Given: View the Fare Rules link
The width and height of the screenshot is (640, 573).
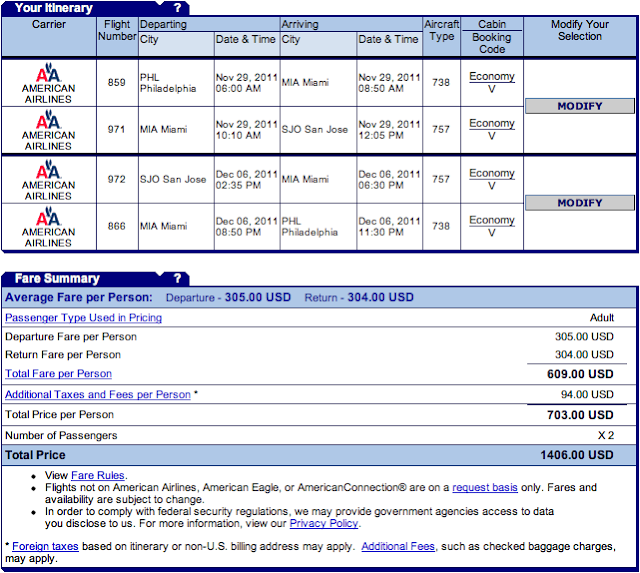Looking at the screenshot, I should point(98,475).
